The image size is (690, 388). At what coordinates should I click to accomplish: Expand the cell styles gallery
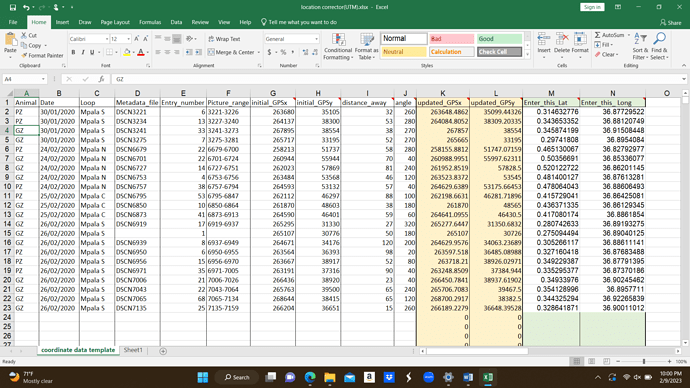tap(527, 55)
